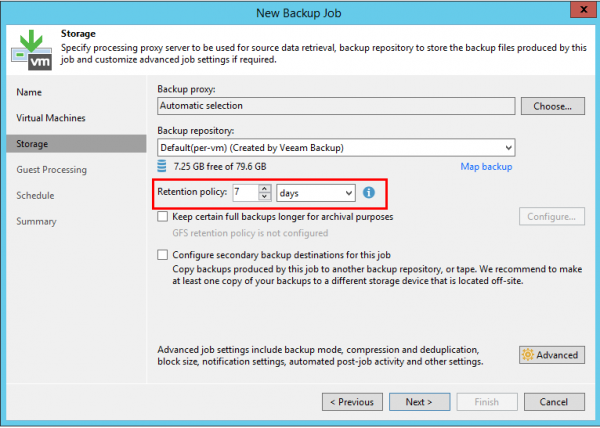Viewport: 600px width, 428px height.
Task: Open the Guest Processing step
Action: 51,170
